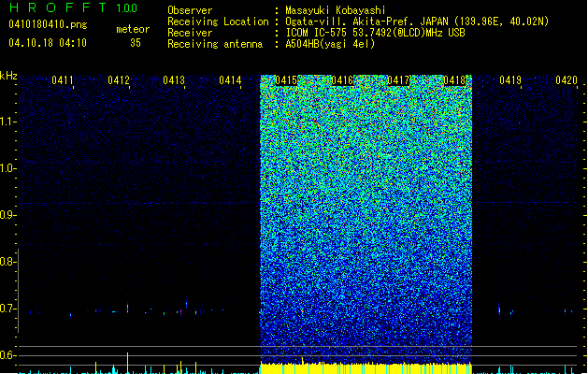Click the 1.0 kHz axis label
This screenshot has width=588, height=374.
[7, 168]
